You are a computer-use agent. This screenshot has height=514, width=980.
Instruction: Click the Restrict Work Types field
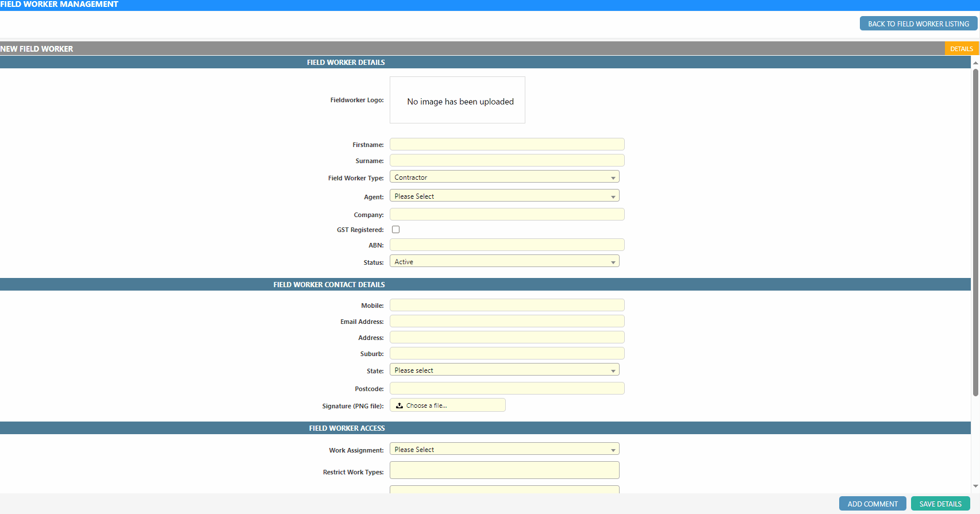coord(505,470)
